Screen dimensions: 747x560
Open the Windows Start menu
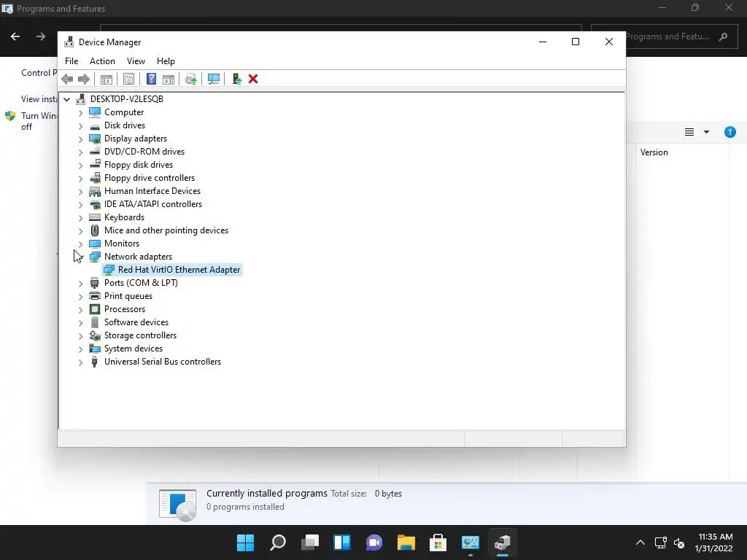tap(246, 542)
